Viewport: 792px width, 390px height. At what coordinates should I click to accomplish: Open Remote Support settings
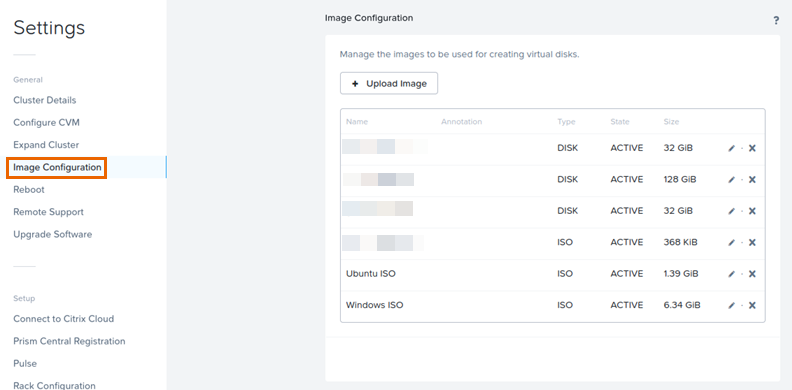48,212
